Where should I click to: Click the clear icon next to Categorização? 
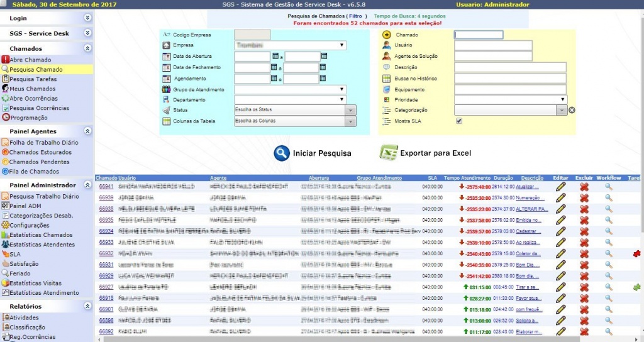[572, 110]
